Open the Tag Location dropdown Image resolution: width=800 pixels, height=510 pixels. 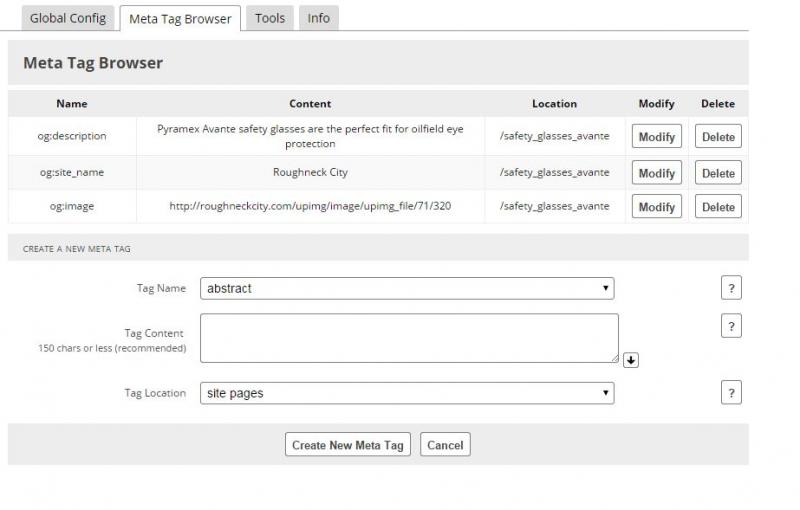pos(407,393)
